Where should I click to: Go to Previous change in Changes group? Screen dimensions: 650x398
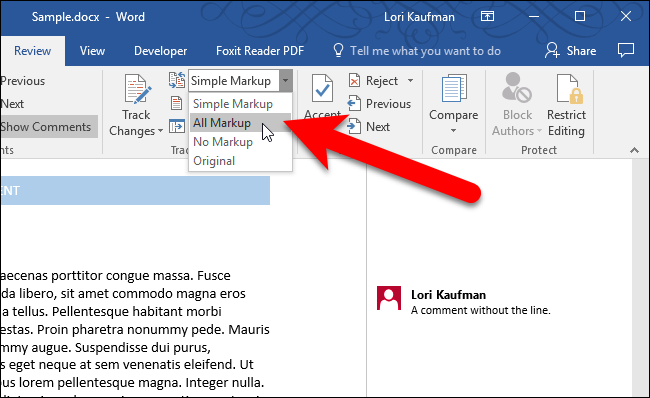pyautogui.click(x=379, y=104)
